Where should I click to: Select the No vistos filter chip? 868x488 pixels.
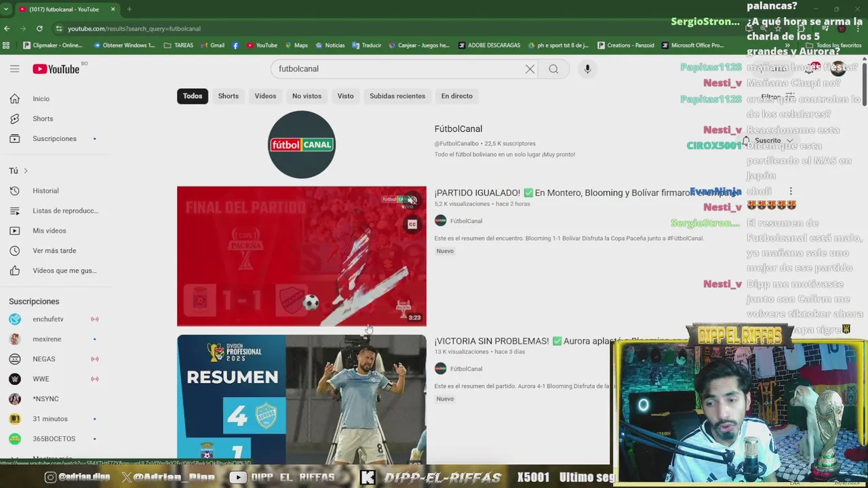click(307, 96)
